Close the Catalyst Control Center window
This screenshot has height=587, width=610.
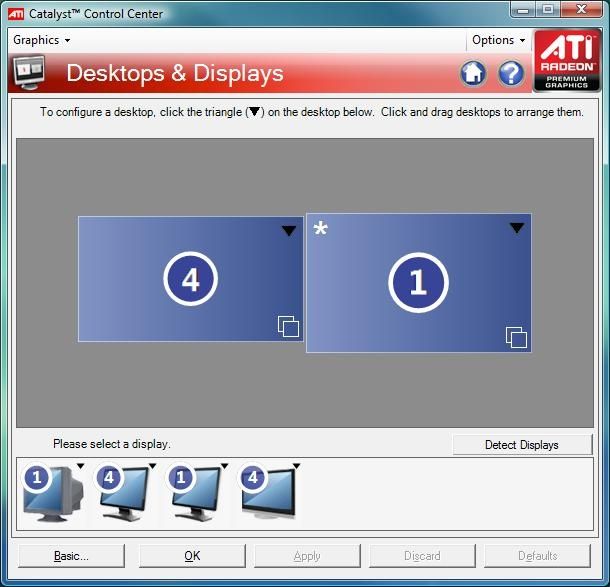click(581, 10)
